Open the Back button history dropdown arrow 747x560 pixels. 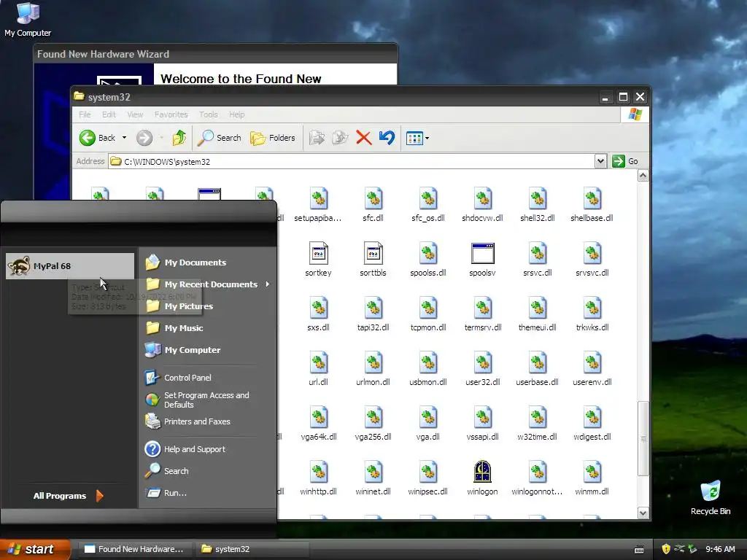124,138
